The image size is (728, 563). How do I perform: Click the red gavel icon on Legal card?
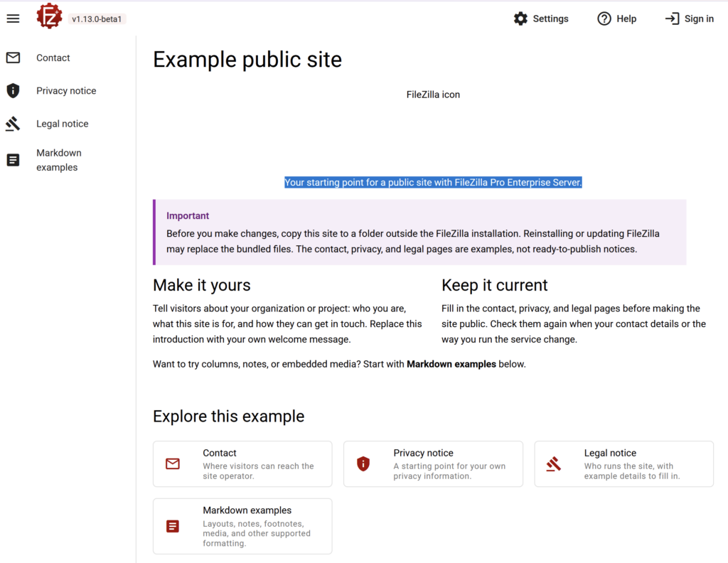pyautogui.click(x=553, y=463)
